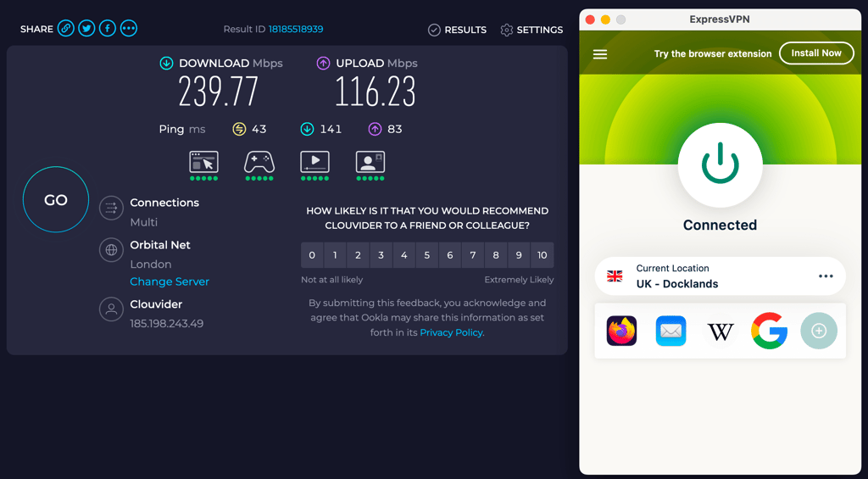
Task: Open Google shortcut in ExpressVPN
Action: pyautogui.click(x=770, y=331)
